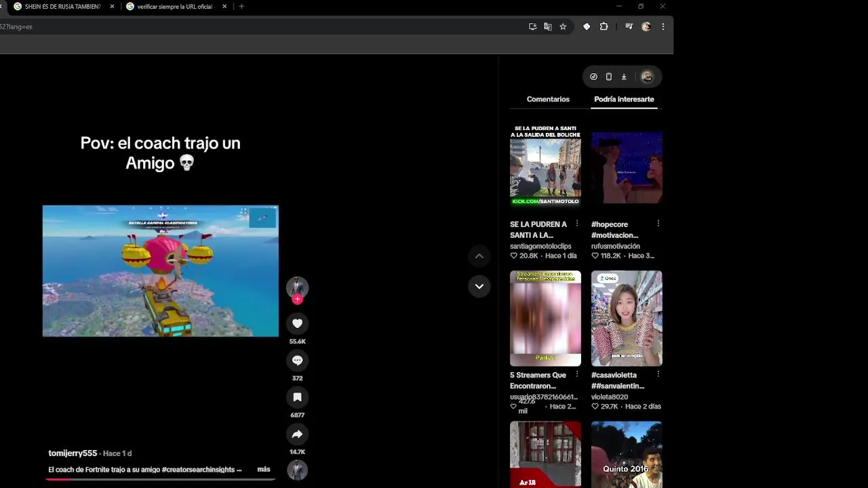Open the Extensions puzzle icon
This screenshot has width=868, height=488.
point(604,26)
